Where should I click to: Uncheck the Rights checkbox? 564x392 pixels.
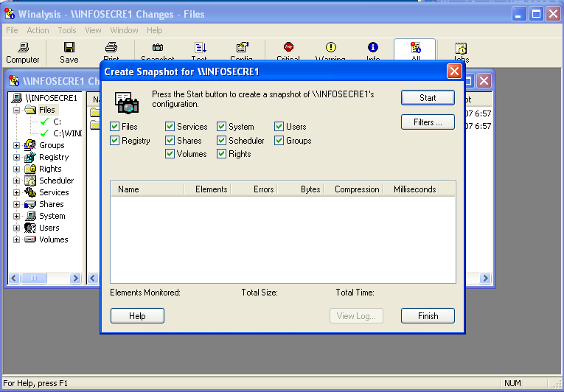[222, 154]
